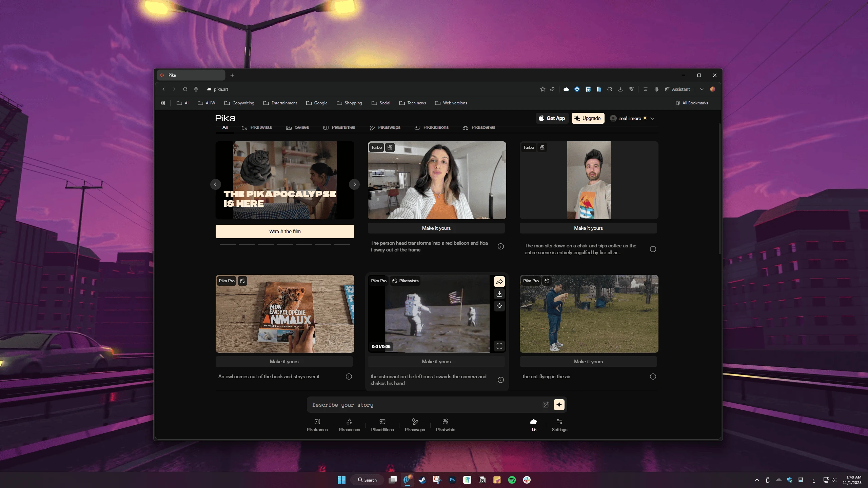The height and width of the screenshot is (488, 868).
Task: Bookmark this page with the address bar star
Action: coord(542,89)
